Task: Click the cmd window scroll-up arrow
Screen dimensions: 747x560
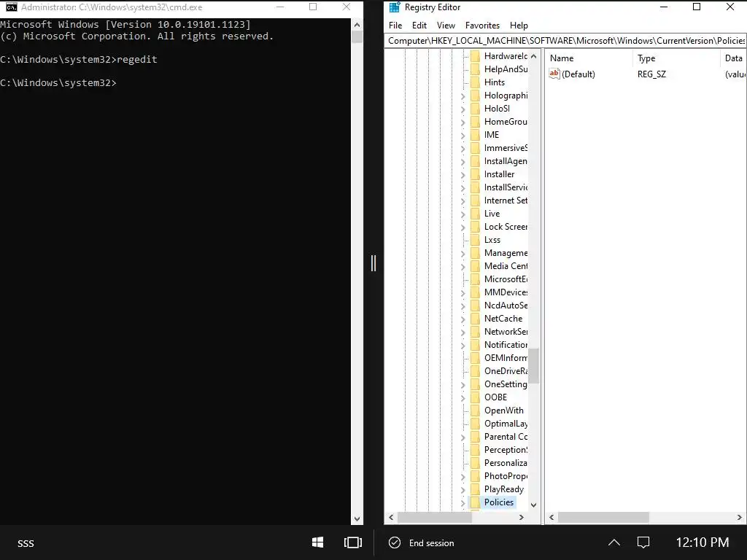Action: (x=357, y=24)
